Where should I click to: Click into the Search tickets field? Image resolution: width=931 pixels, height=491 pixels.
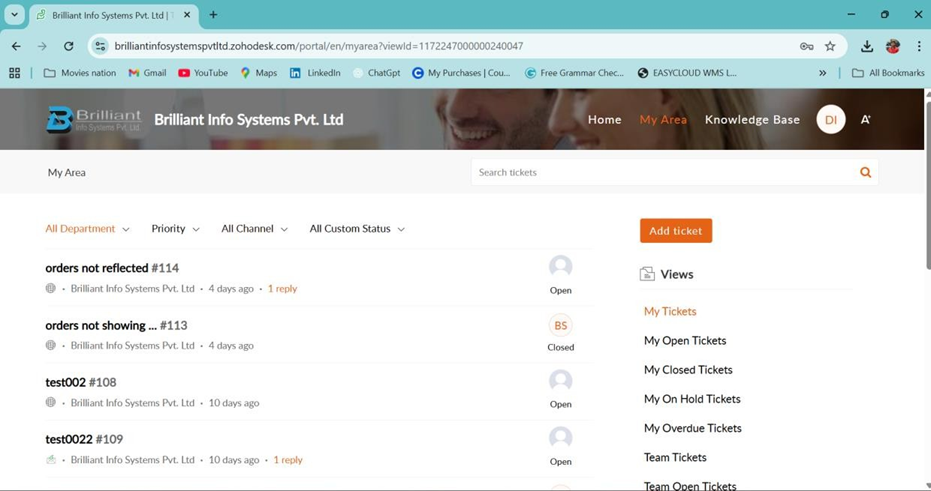tap(660, 172)
